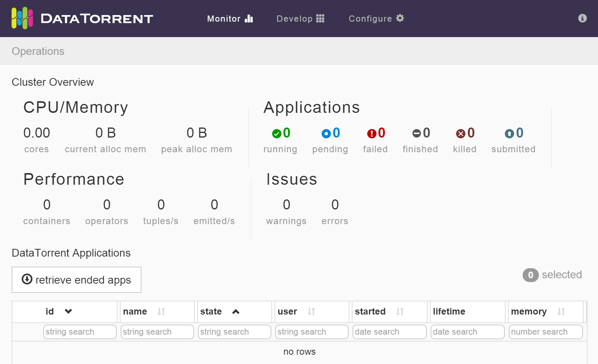The height and width of the screenshot is (364, 598).
Task: Click the retrieve ended apps button
Action: tap(77, 280)
